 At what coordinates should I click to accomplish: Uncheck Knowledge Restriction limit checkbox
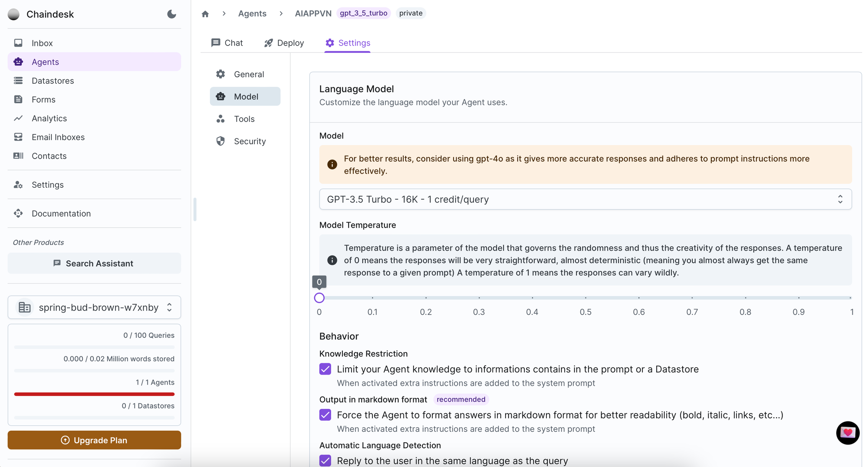click(x=325, y=369)
